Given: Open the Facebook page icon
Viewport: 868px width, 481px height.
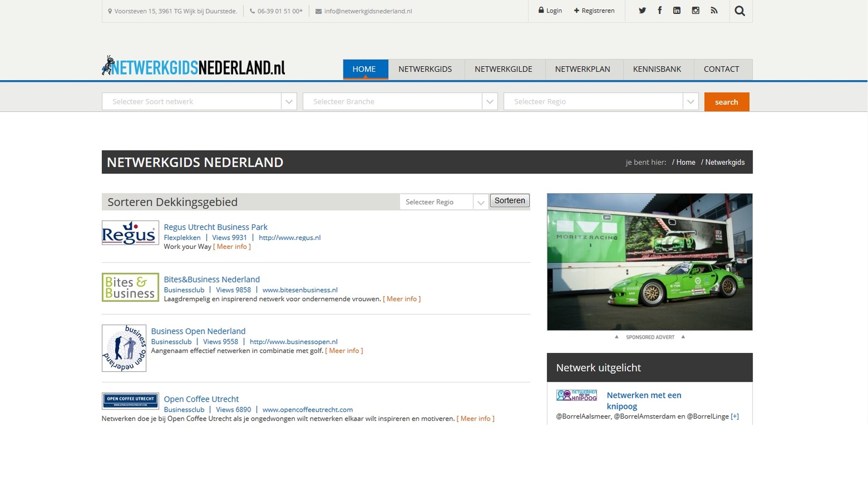Looking at the screenshot, I should [x=659, y=11].
